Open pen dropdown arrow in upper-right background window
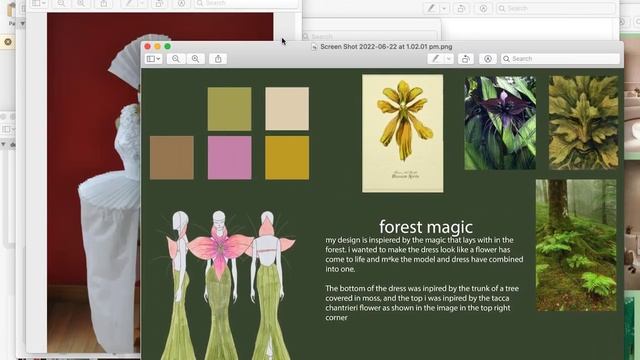The image size is (640, 360). [444, 8]
